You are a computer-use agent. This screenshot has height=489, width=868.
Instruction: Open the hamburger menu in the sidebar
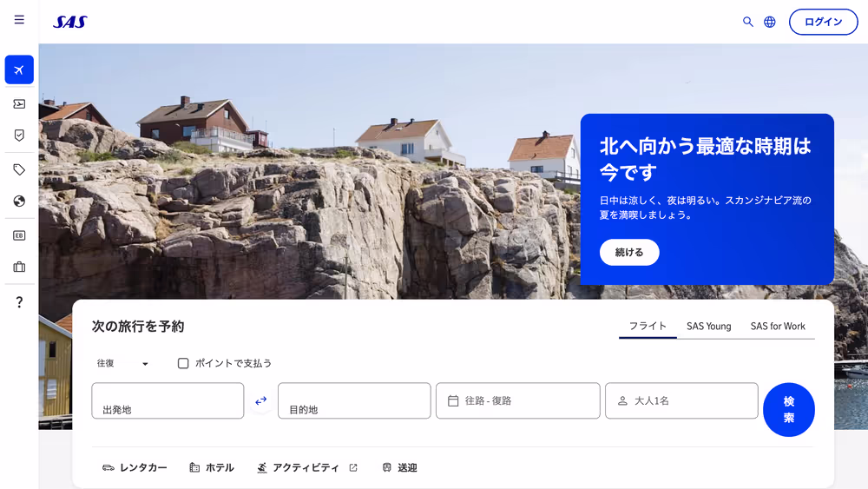(19, 20)
